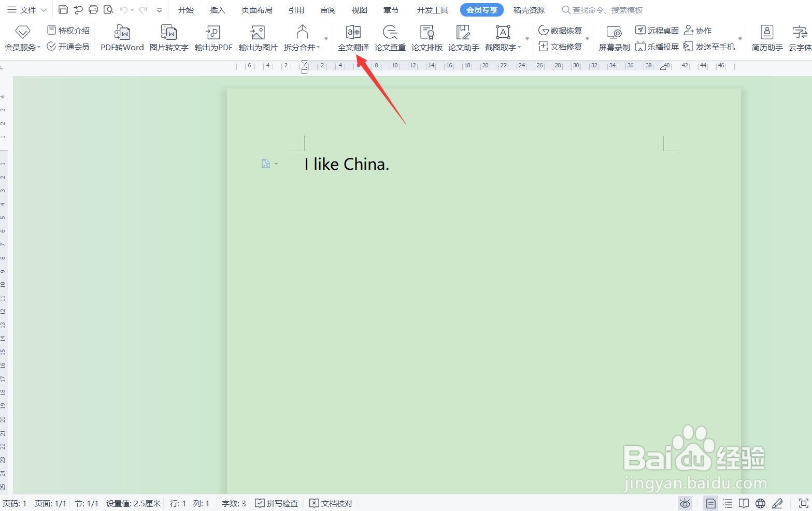Screen dimensions: 812x511
Task: Click the 论文助手 tool
Action: (x=464, y=38)
